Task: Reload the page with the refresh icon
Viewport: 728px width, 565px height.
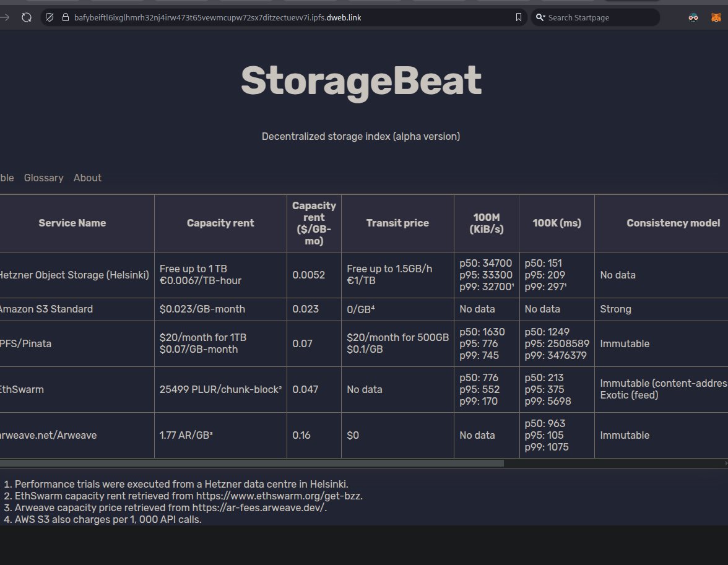Action: click(27, 18)
